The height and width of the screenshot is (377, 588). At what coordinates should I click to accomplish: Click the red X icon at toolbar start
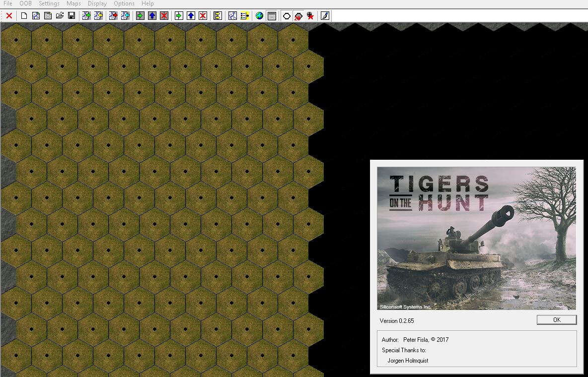[9, 16]
